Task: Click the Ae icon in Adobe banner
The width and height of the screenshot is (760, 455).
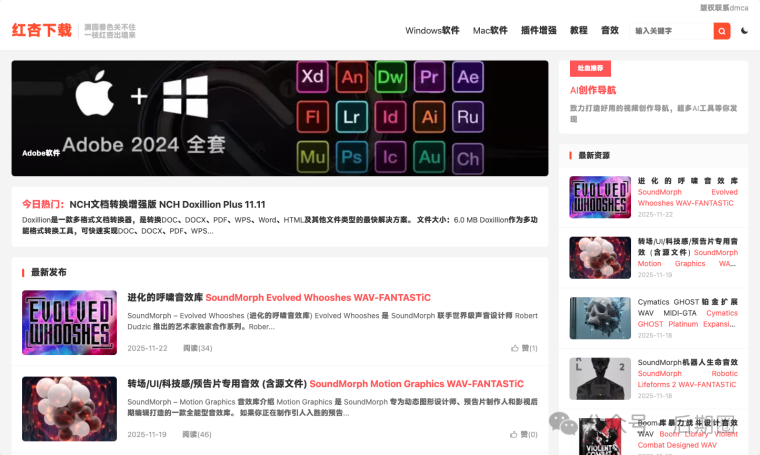Action: (468, 77)
